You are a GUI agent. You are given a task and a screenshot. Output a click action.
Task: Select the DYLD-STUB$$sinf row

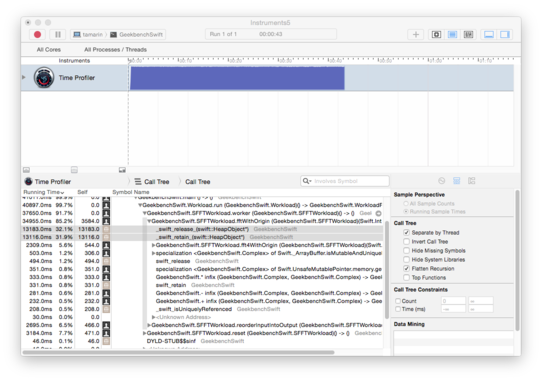point(202,341)
